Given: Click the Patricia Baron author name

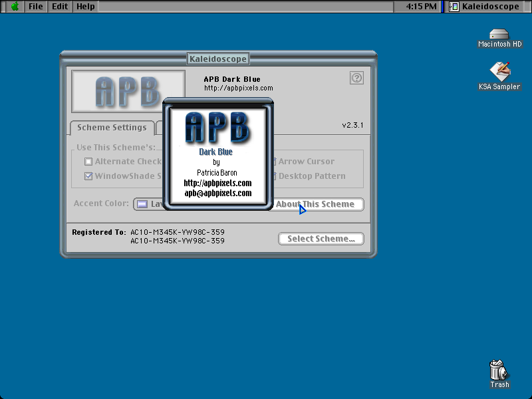Looking at the screenshot, I should (217, 173).
